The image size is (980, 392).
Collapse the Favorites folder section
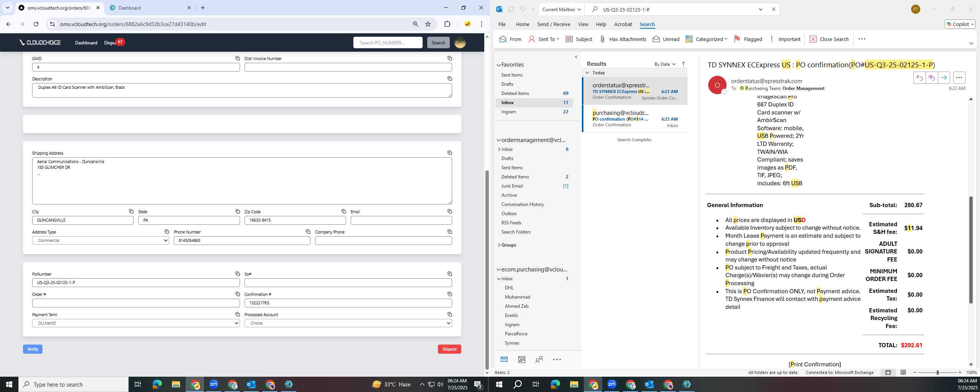pyautogui.click(x=499, y=65)
